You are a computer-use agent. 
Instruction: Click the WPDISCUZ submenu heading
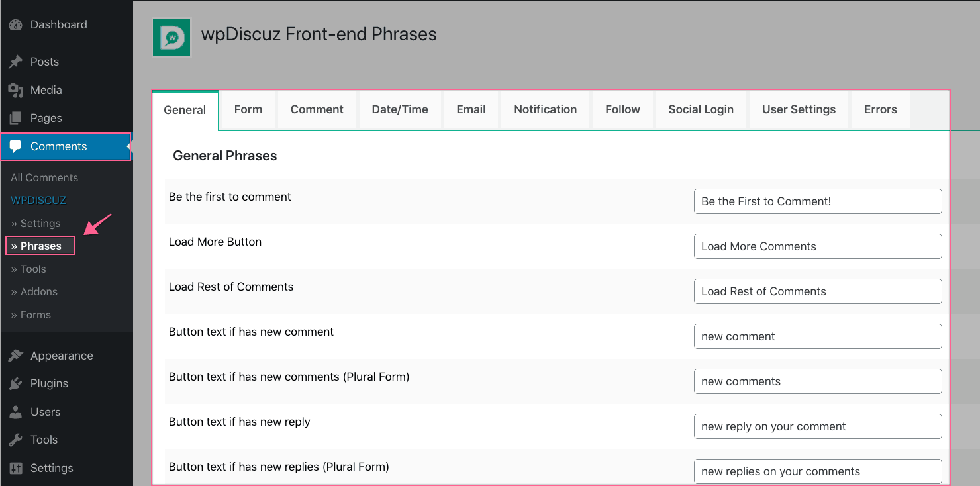point(38,200)
